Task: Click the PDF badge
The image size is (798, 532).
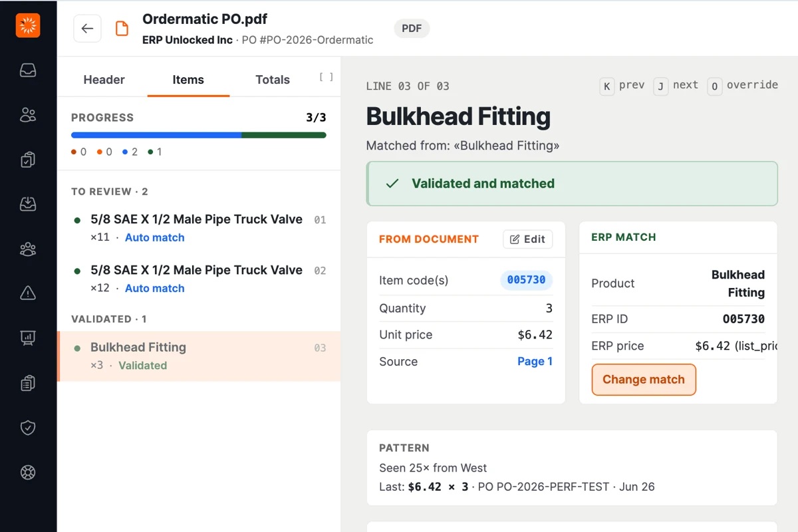Action: pos(412,29)
